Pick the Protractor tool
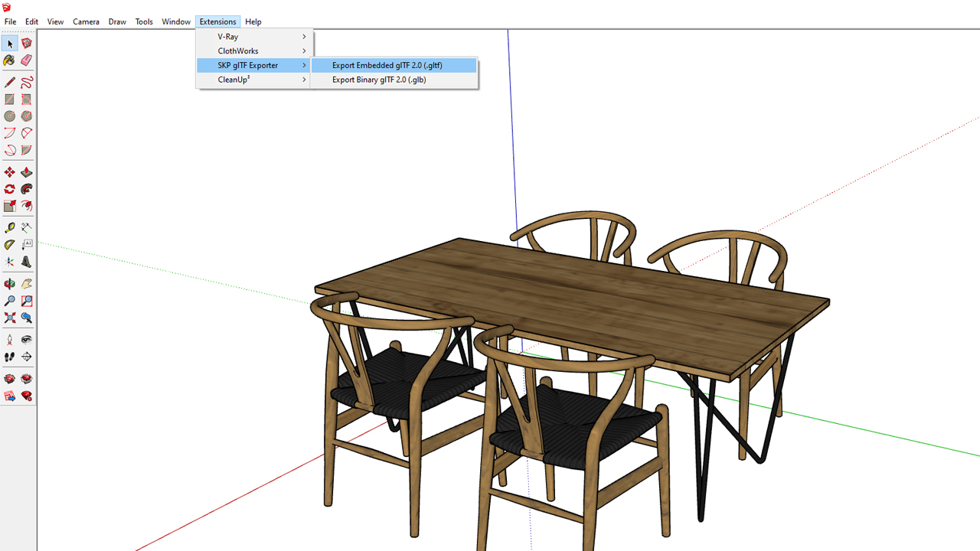Image resolution: width=980 pixels, height=551 pixels. coord(10,245)
